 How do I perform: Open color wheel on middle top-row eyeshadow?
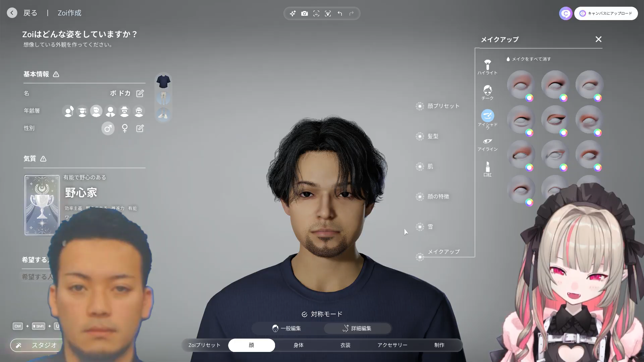563,98
